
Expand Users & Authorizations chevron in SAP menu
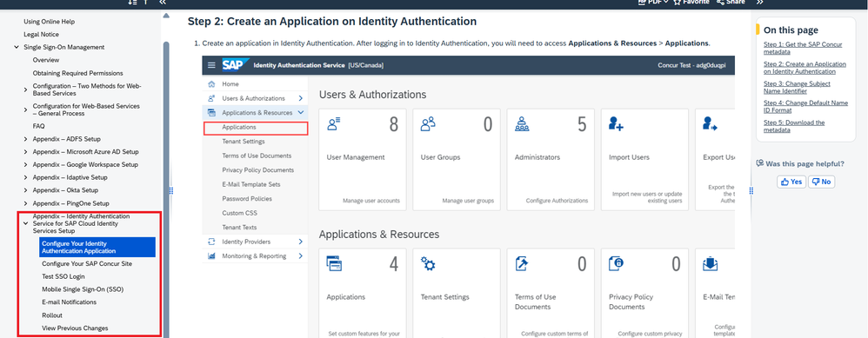click(x=301, y=98)
